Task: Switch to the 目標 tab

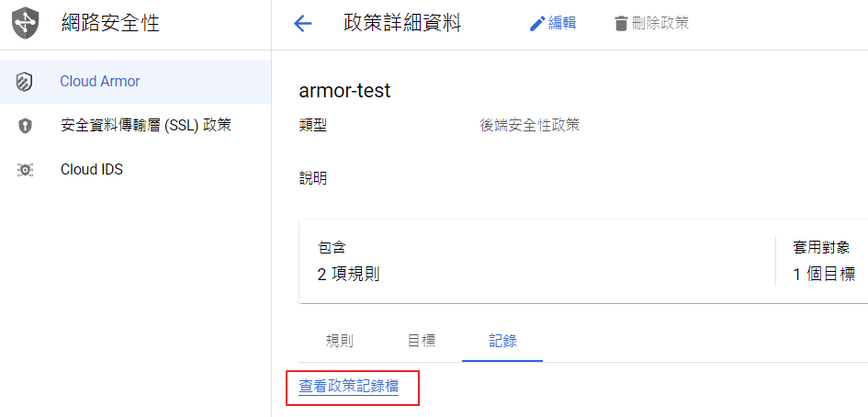Action: (421, 341)
